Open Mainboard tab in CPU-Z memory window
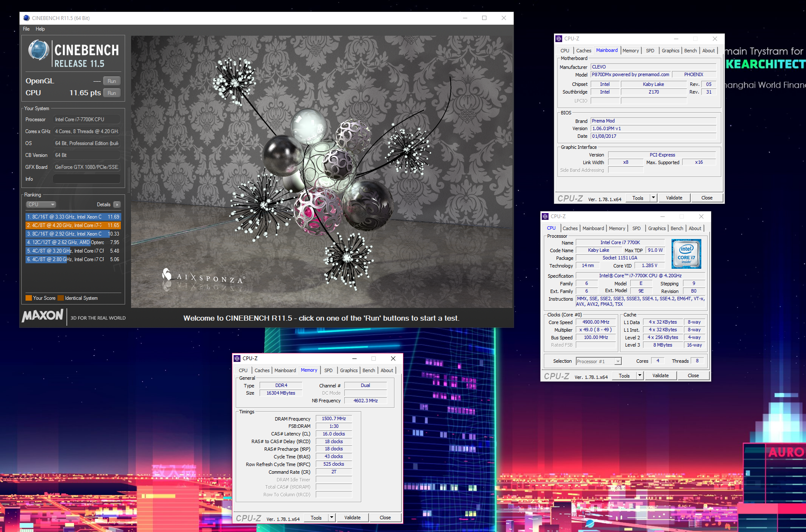The width and height of the screenshot is (806, 532). [285, 370]
